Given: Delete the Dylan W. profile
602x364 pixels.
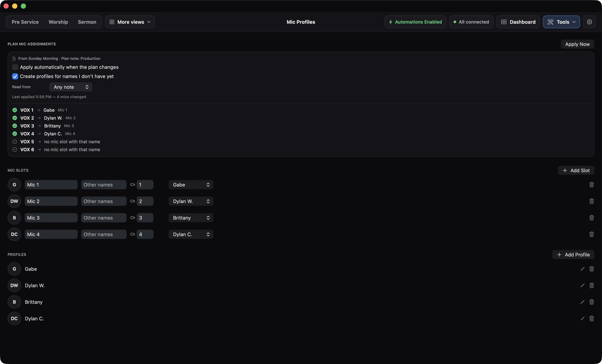Looking at the screenshot, I should [591, 285].
